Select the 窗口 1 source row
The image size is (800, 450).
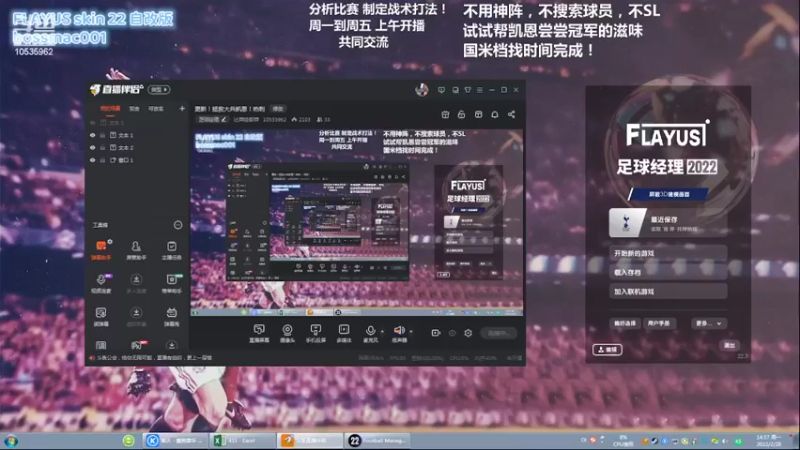pyautogui.click(x=137, y=160)
